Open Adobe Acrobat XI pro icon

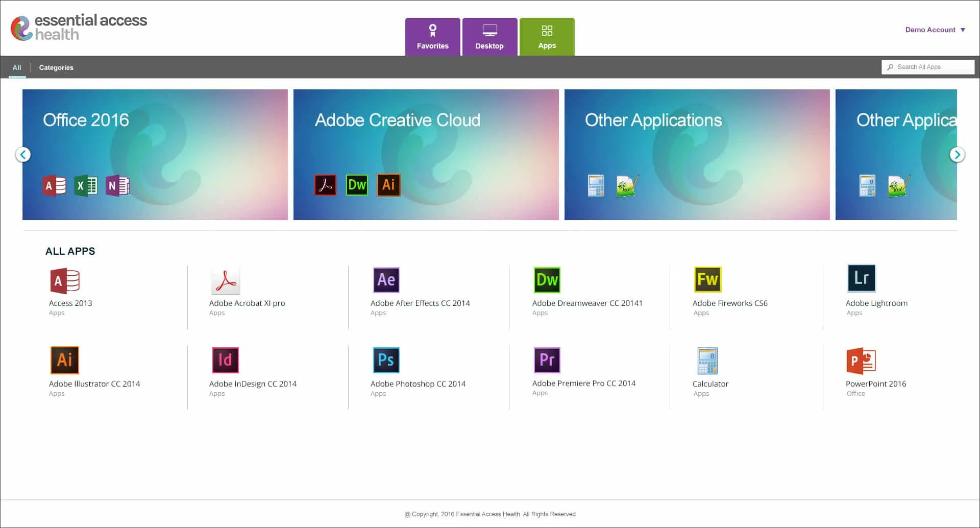[x=225, y=280]
